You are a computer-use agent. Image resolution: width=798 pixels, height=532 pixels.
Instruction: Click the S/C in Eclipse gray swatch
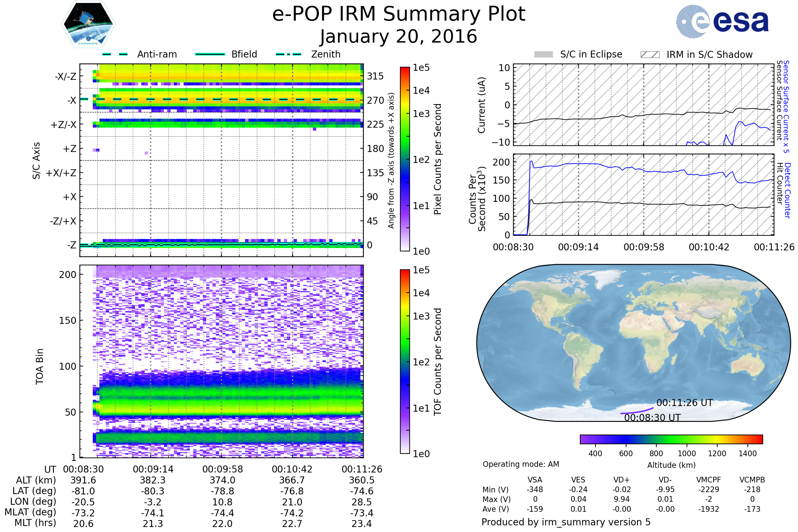click(544, 55)
